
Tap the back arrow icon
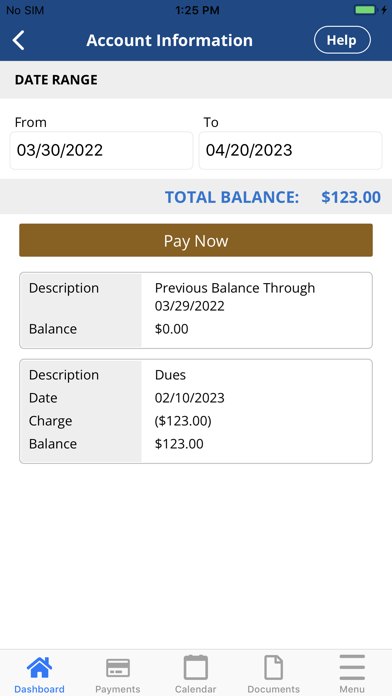coord(19,40)
